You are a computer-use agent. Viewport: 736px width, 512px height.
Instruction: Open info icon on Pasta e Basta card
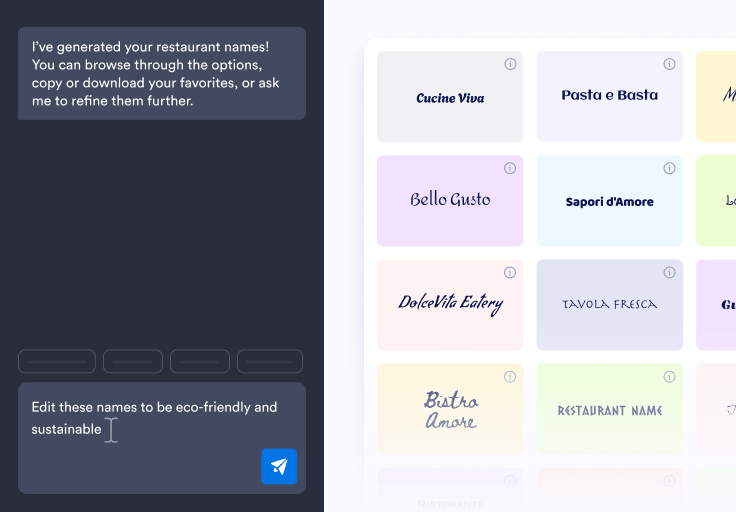point(669,64)
